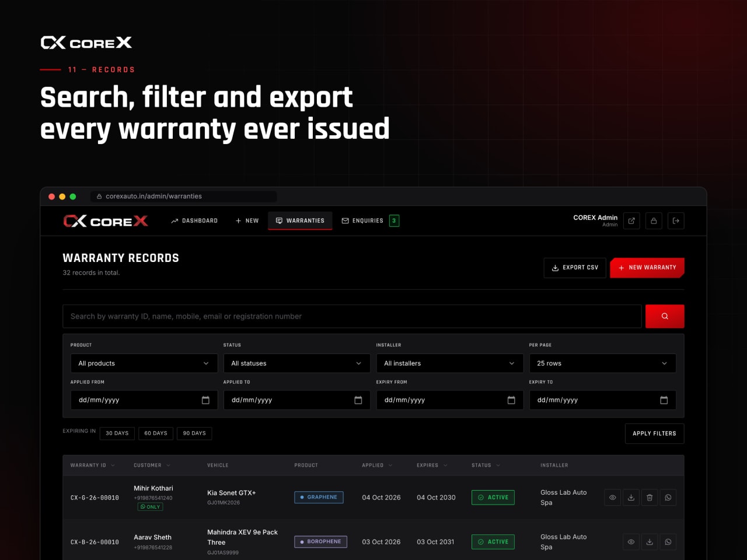Click the Export CSV button
The image size is (747, 560).
pos(575,268)
